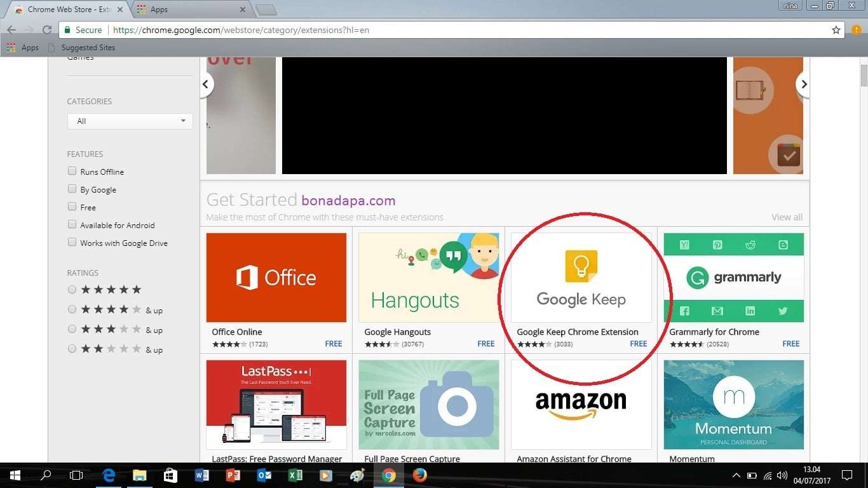The image size is (868, 488).
Task: Open the Paint taskbar icon
Action: tap(358, 475)
